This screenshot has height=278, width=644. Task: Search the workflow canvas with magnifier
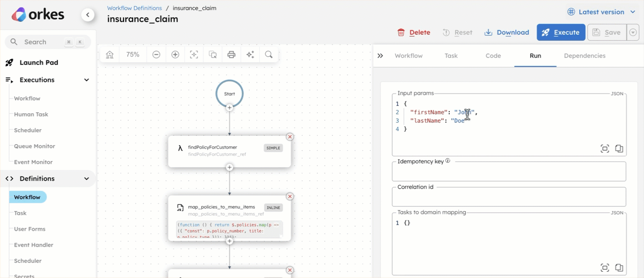click(x=269, y=55)
